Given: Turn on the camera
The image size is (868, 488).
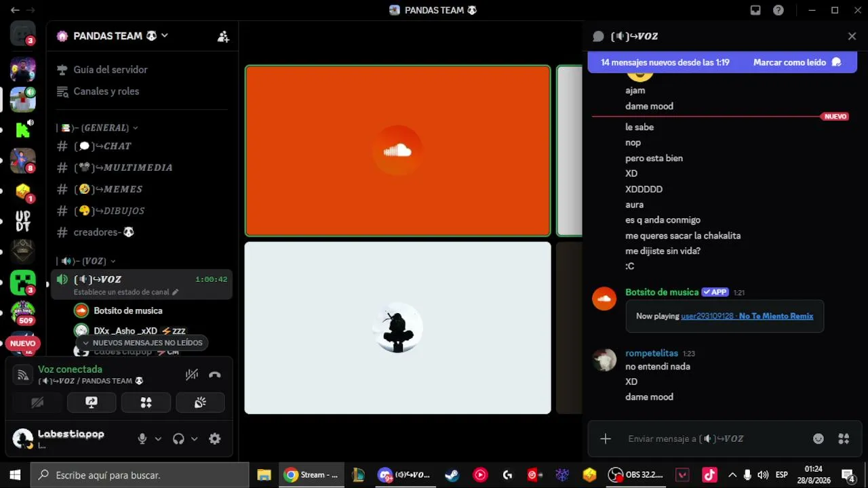Looking at the screenshot, I should tap(37, 403).
